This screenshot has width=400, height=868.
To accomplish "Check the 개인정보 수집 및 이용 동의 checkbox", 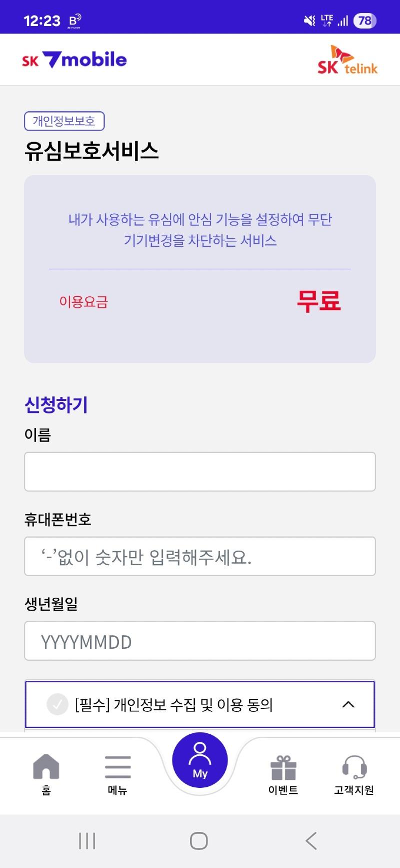I will (57, 704).
